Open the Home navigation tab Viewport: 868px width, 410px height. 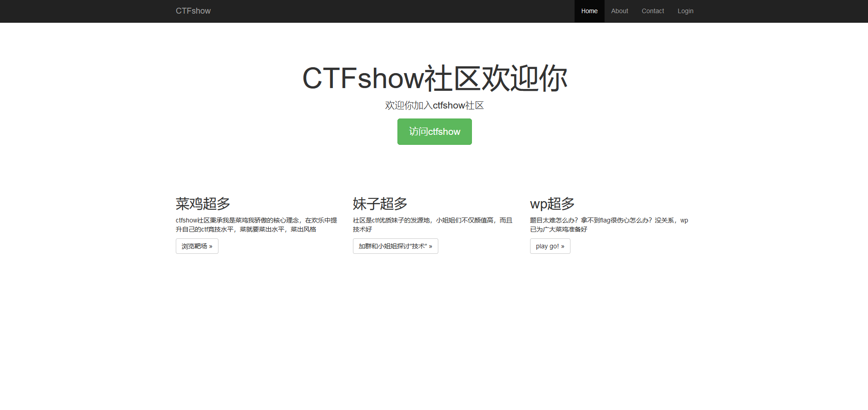(589, 11)
